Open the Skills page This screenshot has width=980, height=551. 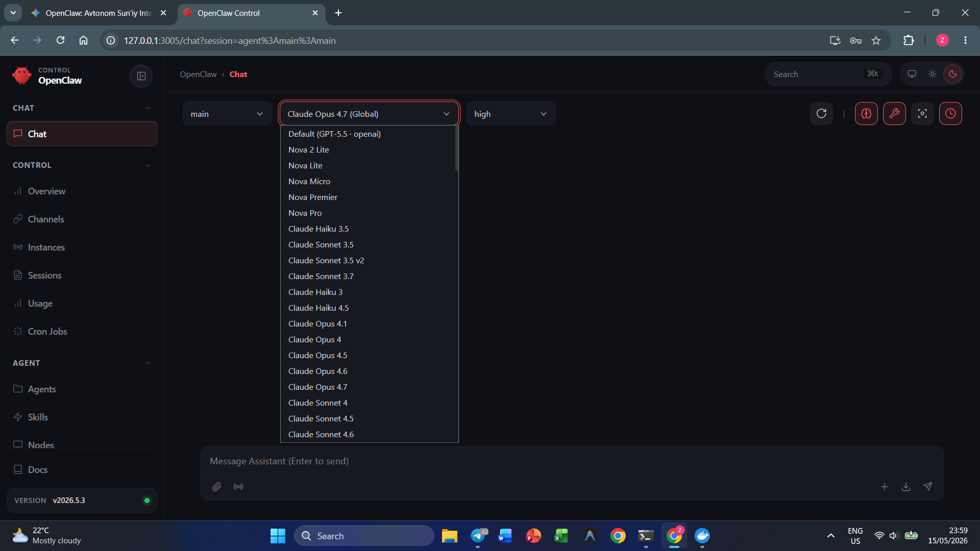point(82,417)
